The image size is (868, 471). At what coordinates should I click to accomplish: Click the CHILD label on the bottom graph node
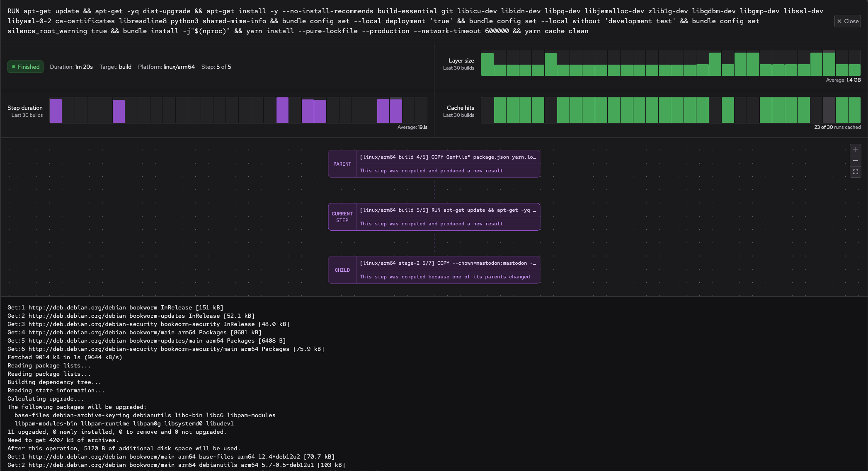342,270
